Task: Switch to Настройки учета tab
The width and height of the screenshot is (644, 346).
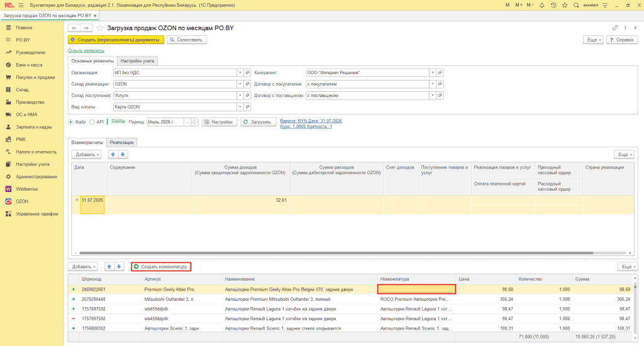Action: 137,61
